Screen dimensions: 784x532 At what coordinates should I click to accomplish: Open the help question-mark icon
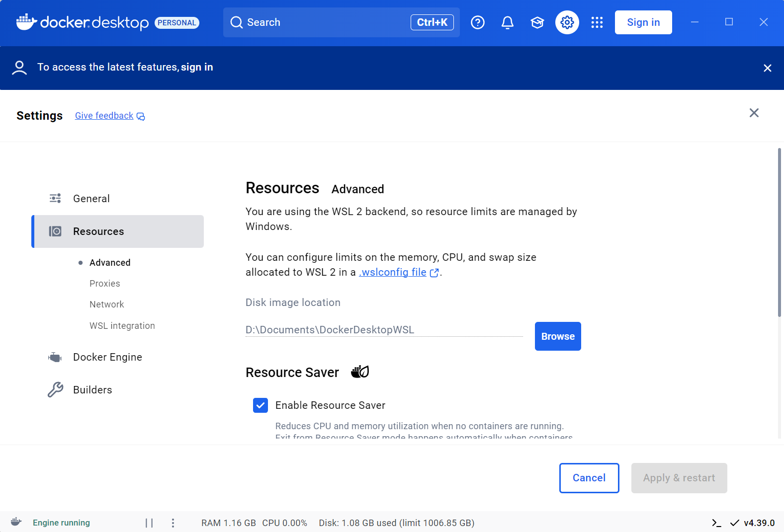point(478,22)
